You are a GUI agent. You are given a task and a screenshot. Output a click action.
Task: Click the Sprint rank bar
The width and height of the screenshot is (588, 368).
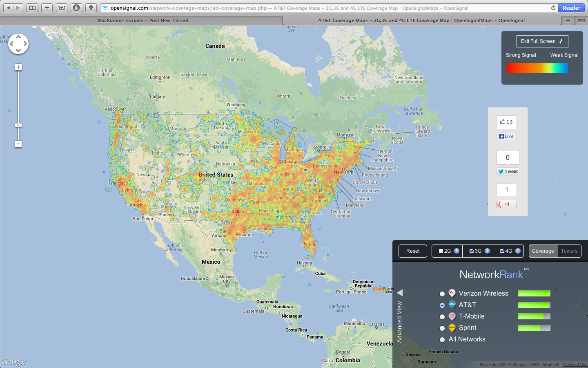pos(534,328)
